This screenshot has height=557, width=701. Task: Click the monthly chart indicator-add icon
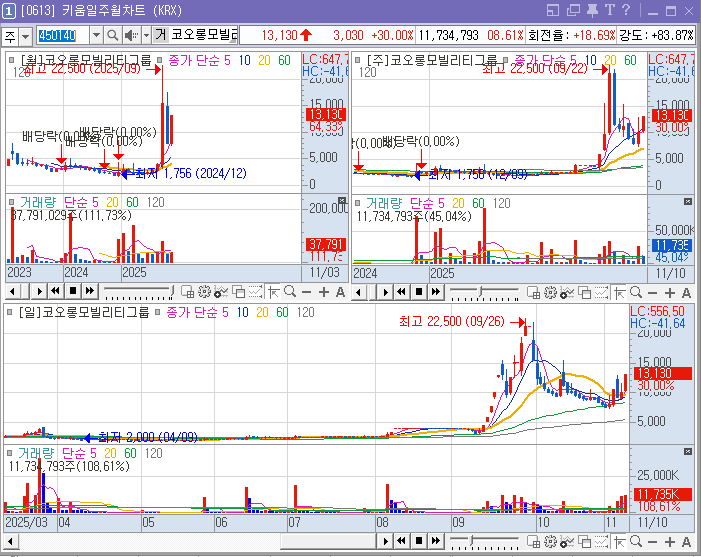tap(221, 292)
